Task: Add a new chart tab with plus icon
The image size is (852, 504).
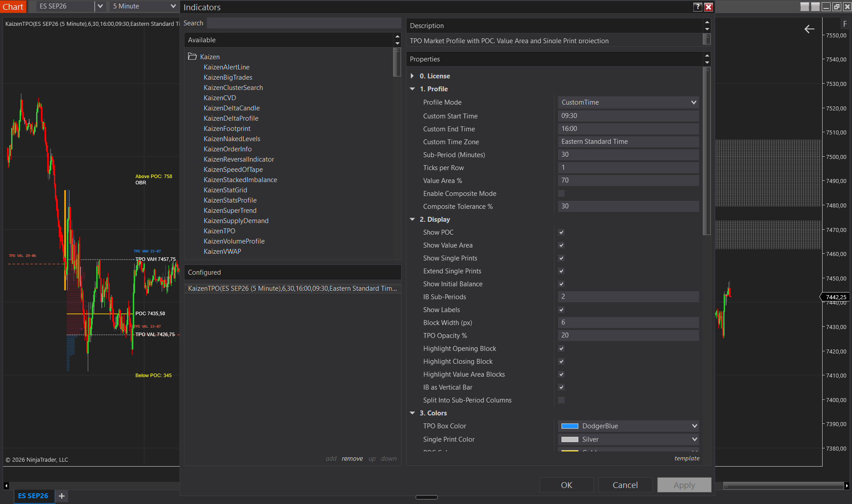Action: [61, 496]
